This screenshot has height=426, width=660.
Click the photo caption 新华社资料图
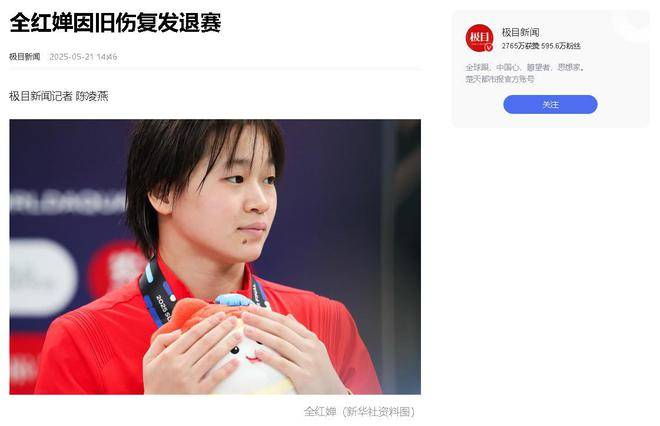[378, 411]
